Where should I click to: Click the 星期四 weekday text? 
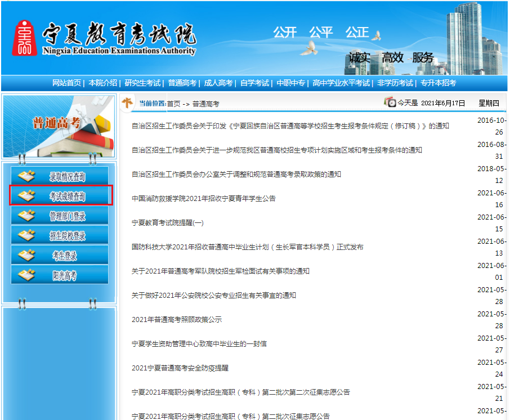click(x=489, y=103)
